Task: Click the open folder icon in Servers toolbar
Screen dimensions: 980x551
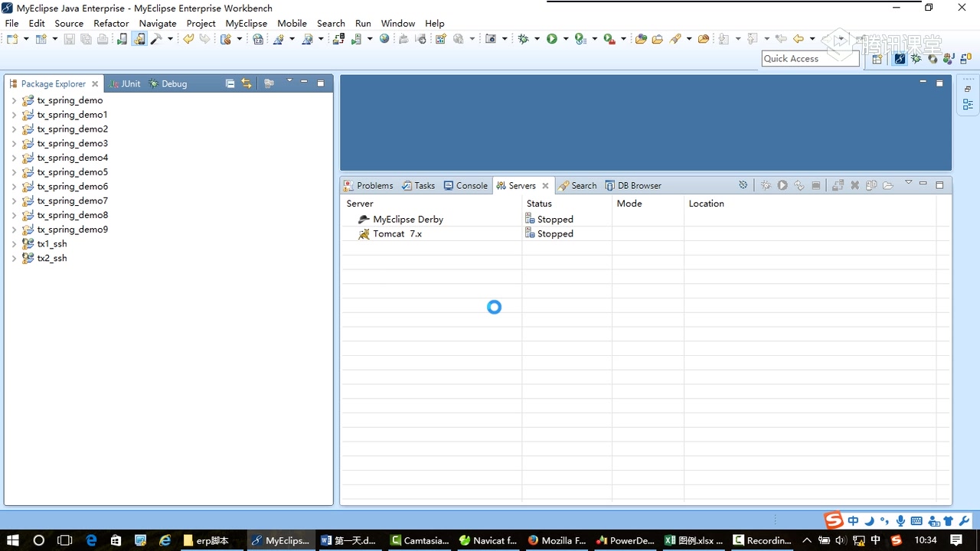Action: (x=888, y=185)
